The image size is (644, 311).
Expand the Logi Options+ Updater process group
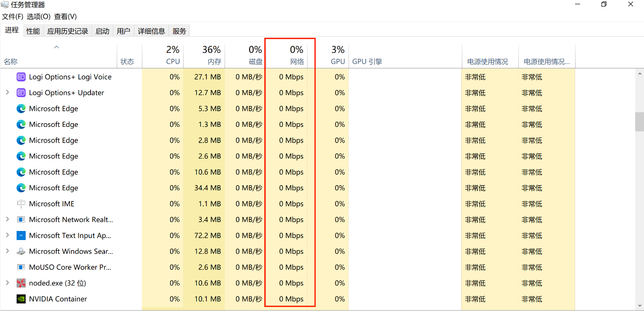(7, 93)
